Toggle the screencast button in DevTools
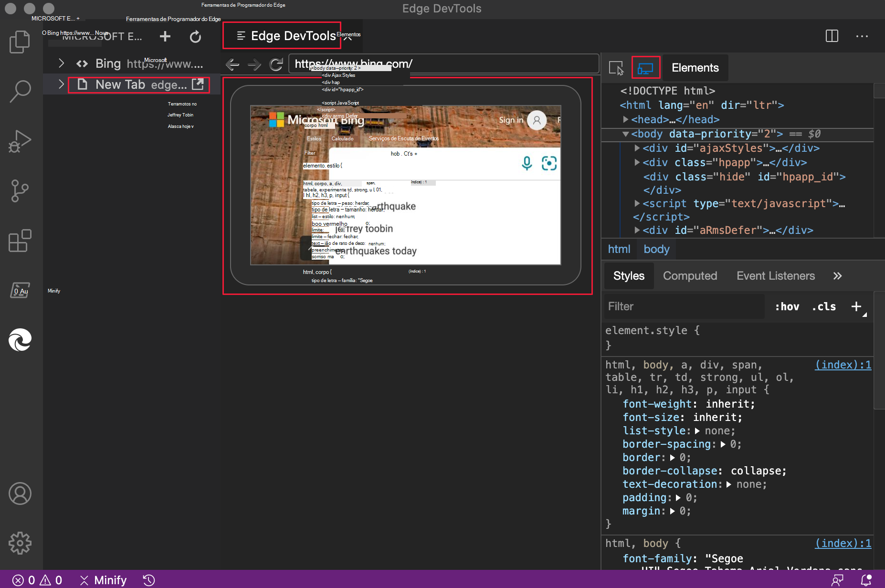 tap(645, 68)
